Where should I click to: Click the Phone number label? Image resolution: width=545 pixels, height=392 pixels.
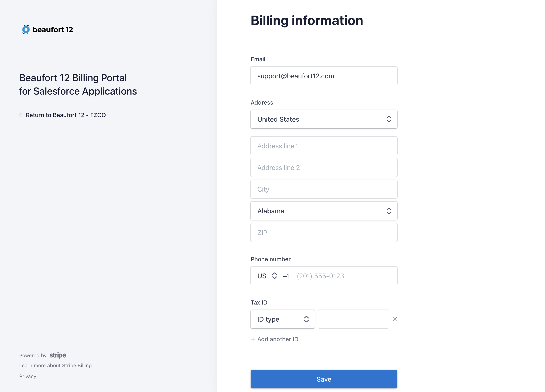271,259
